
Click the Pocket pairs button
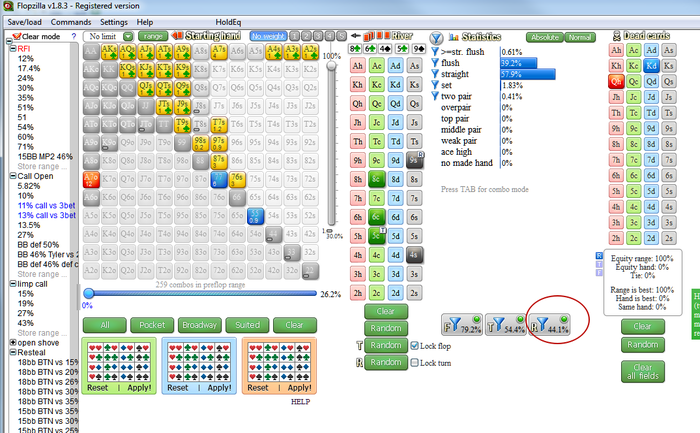point(152,325)
